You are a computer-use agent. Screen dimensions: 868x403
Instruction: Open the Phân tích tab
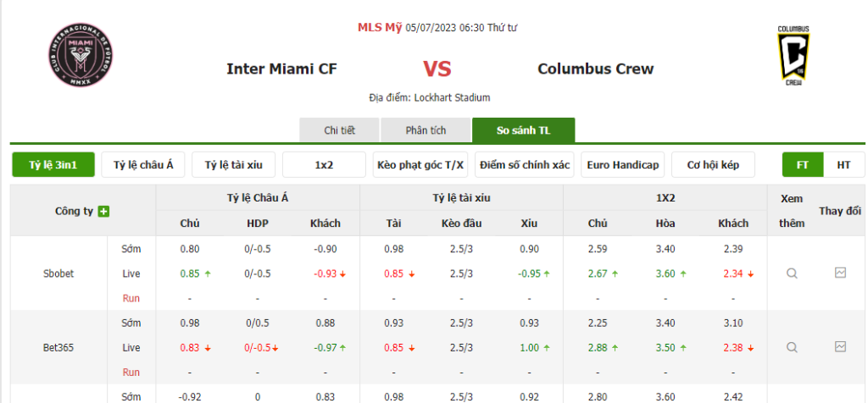tap(426, 130)
